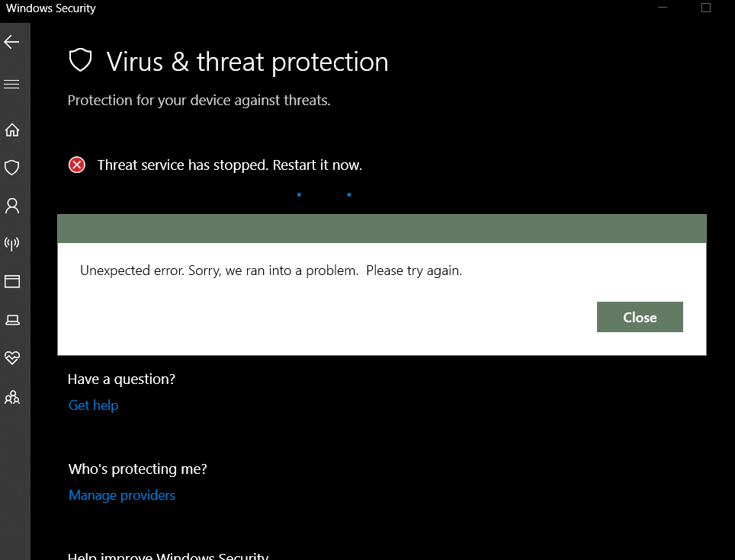Go to Home in the sidebar
The height and width of the screenshot is (560, 735).
[12, 130]
